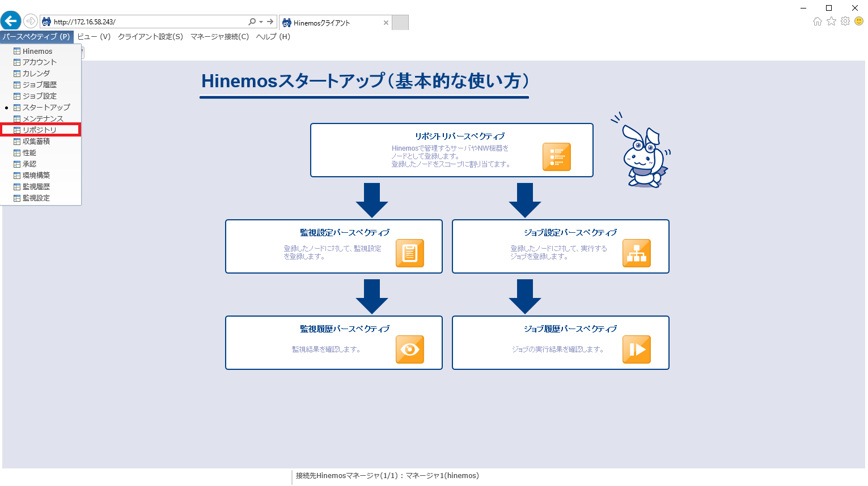The width and height of the screenshot is (868, 486).
Task: Click the 接続先Hinemosマネージャ status bar text
Action: 387,476
